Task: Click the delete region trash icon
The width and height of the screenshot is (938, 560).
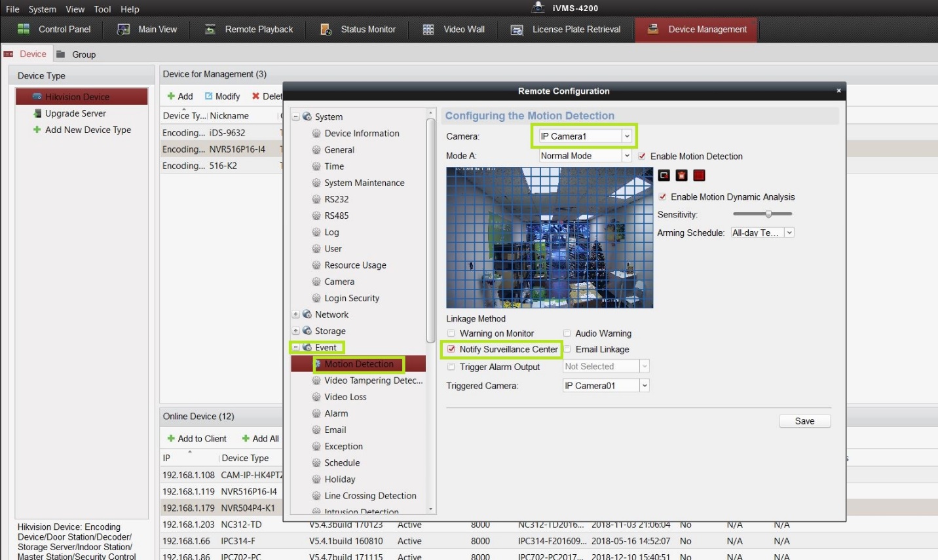Action: (682, 176)
